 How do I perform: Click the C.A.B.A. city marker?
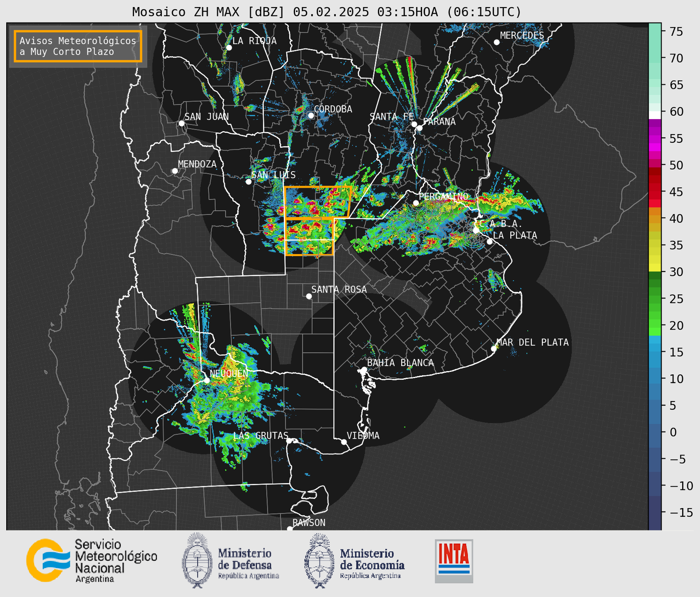[x=476, y=230]
